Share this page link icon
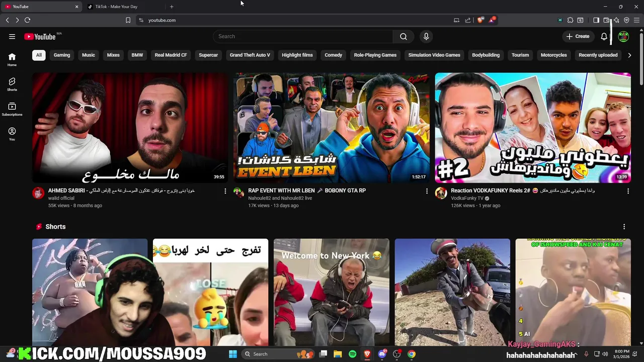 468,20
